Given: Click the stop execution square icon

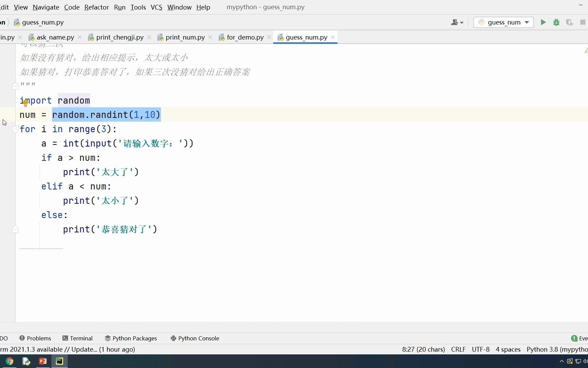Looking at the screenshot, I should [583, 22].
